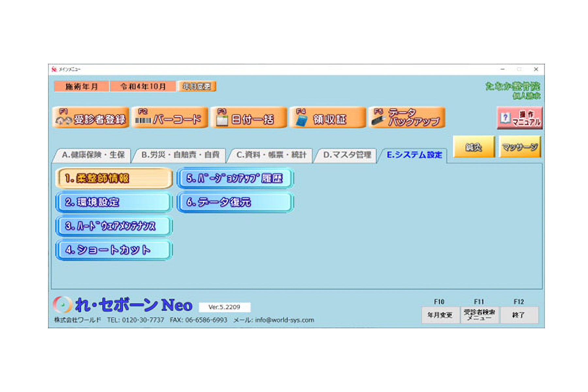
Task: Open the F4 領収証 receipt function
Action: pos(328,118)
